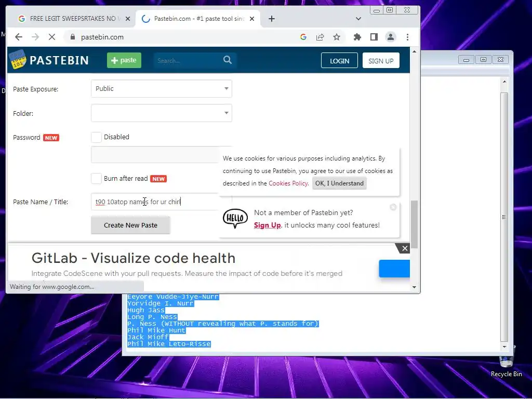The width and height of the screenshot is (532, 399).
Task: Close the GitLab ad banner
Action: coord(404,248)
